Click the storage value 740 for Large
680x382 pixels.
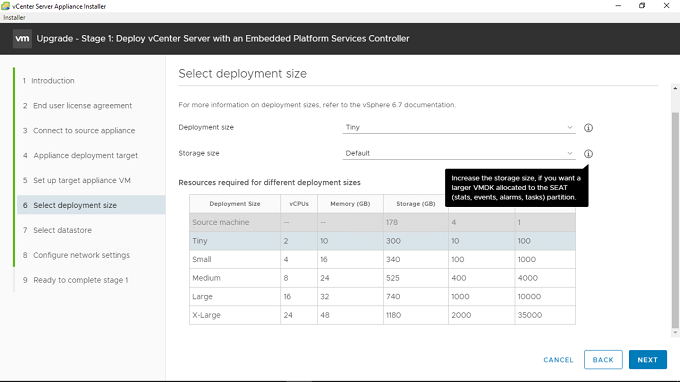click(x=393, y=297)
